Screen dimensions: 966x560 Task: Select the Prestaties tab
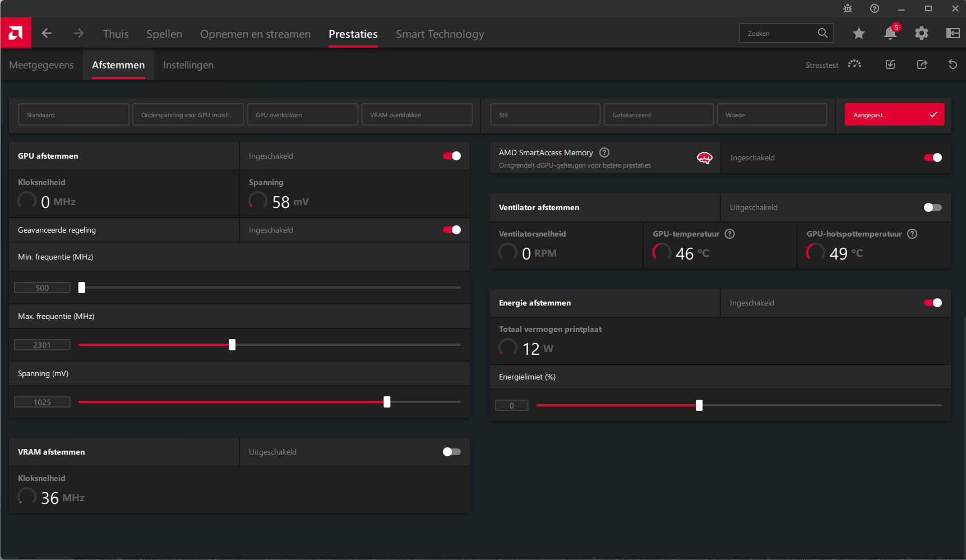(353, 34)
